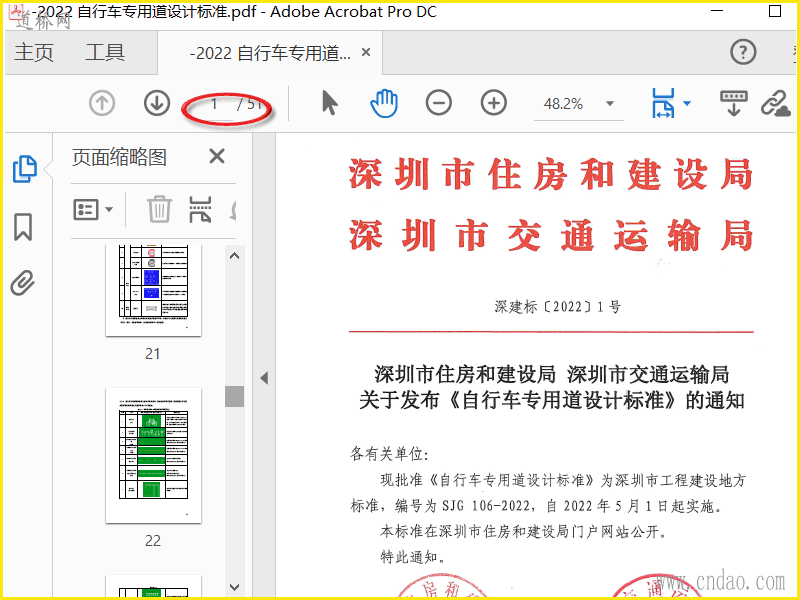Open the Help question mark

click(743, 52)
